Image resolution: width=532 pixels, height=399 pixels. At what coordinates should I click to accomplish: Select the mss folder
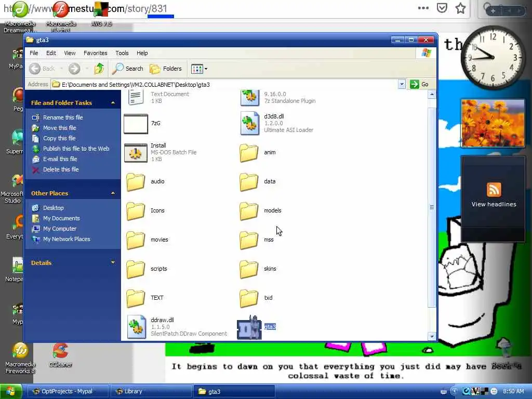click(x=249, y=240)
